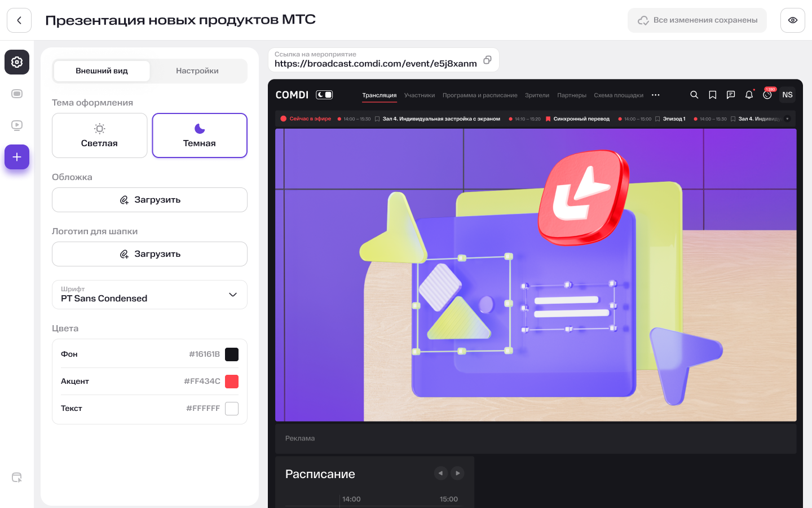This screenshot has height=508, width=812.
Task: Click the Сейчас в эфире label
Action: pos(306,119)
